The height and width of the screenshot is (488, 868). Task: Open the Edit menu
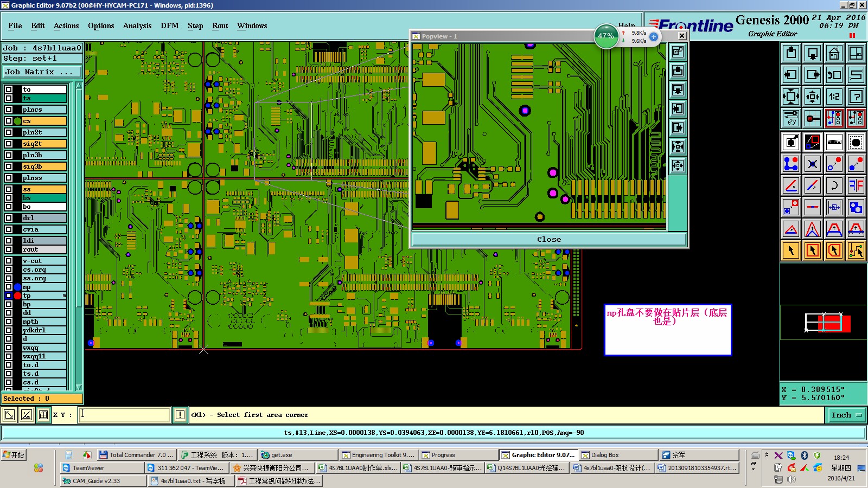tap(38, 25)
